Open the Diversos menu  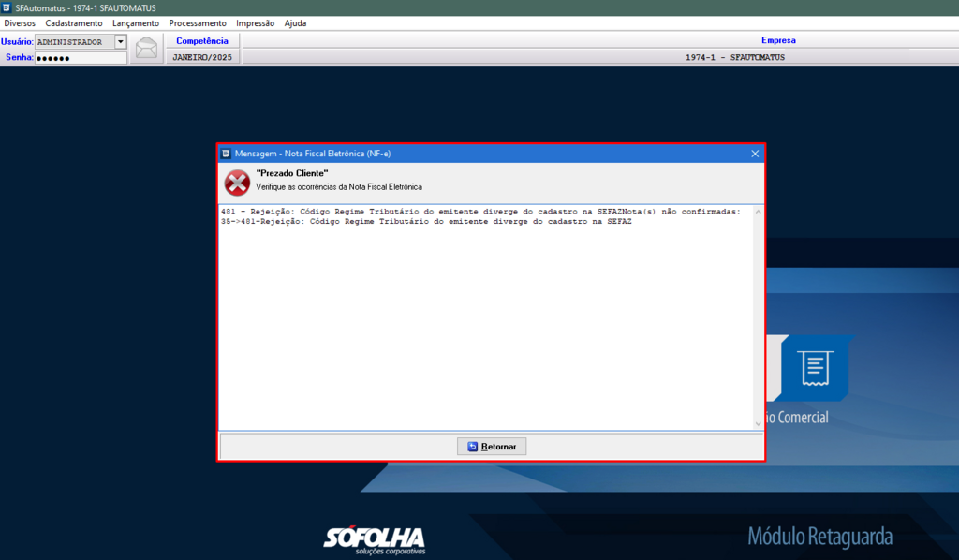click(20, 22)
